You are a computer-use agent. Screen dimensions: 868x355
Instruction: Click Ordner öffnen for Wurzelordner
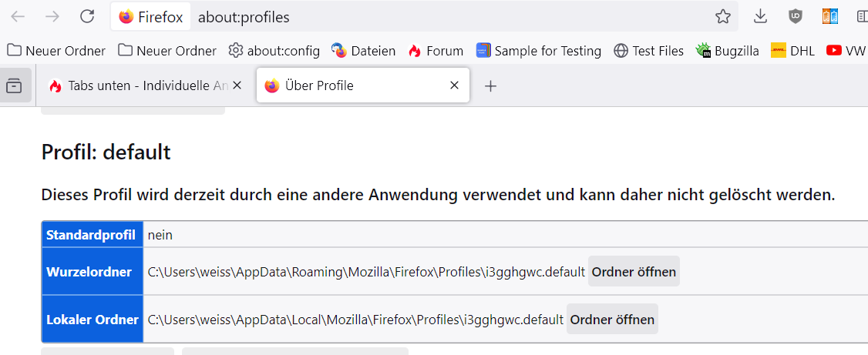click(x=634, y=271)
